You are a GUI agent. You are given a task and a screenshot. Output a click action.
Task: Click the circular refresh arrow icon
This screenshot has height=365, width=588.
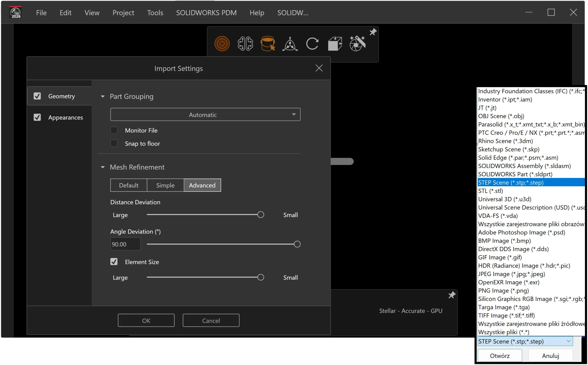tap(312, 44)
